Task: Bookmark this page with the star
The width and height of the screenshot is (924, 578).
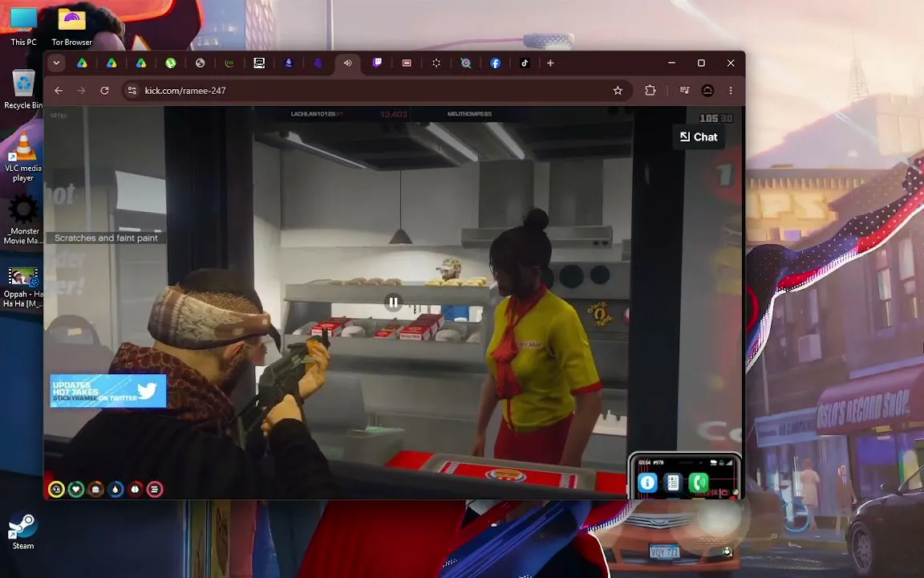Action: pyautogui.click(x=618, y=90)
